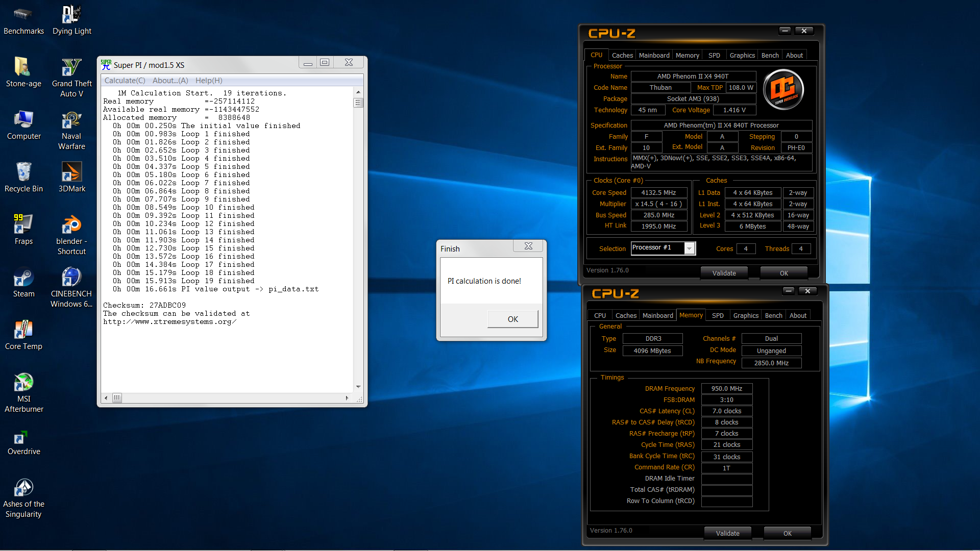Click the Channels # Dual value
Viewport: 980px width, 551px height.
pyautogui.click(x=771, y=338)
